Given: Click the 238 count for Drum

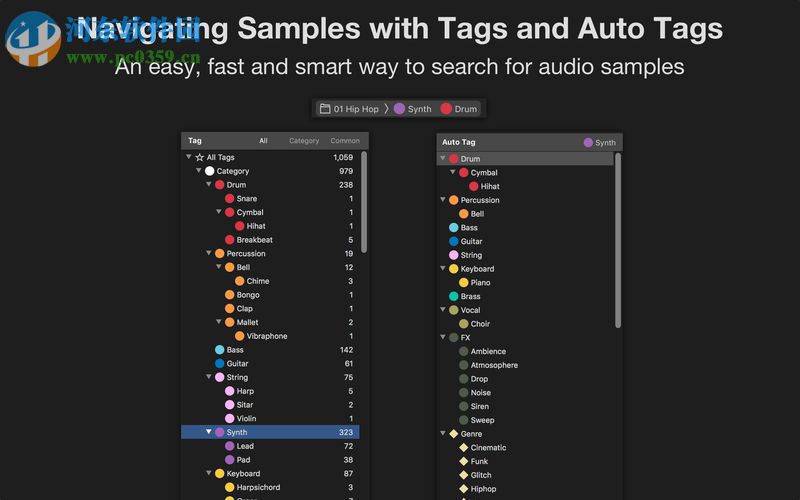Looking at the screenshot, I should 346,185.
